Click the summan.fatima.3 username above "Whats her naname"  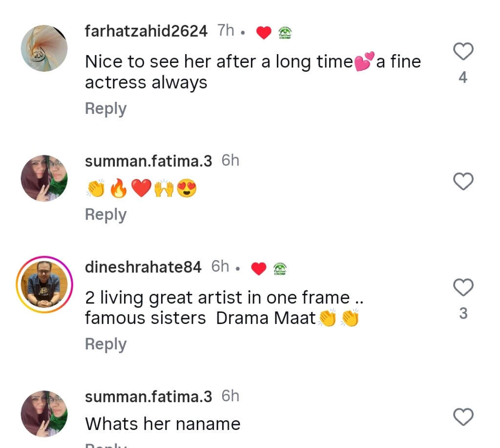(148, 397)
